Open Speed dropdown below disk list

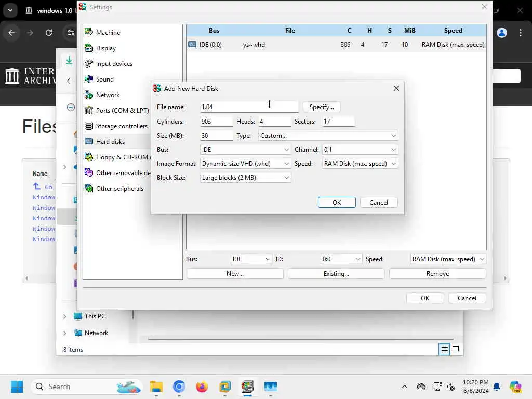coord(448,259)
